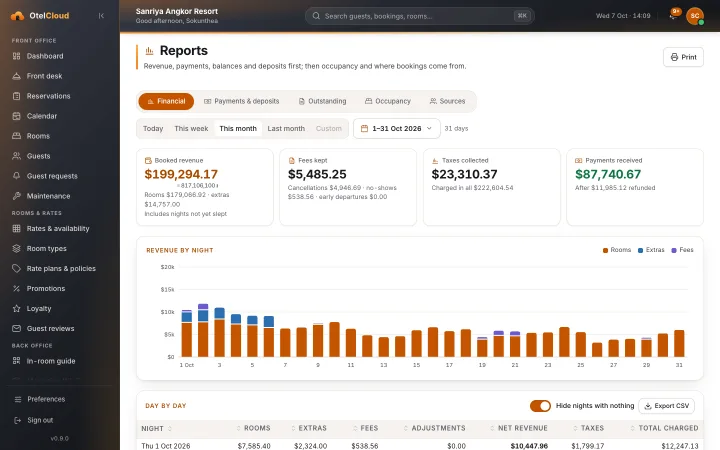The height and width of the screenshot is (450, 720).
Task: Collapse the sidebar with the arrow icon
Action: pyautogui.click(x=101, y=16)
